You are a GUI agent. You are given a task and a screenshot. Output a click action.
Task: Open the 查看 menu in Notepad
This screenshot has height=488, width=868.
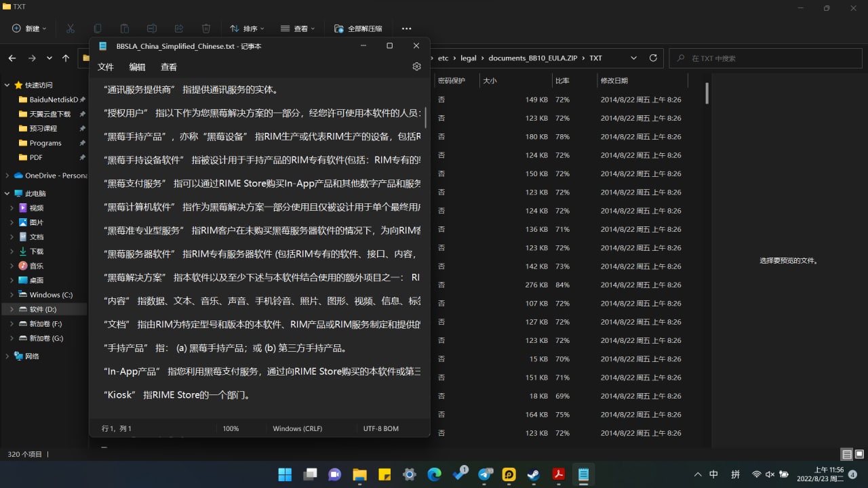[169, 67]
